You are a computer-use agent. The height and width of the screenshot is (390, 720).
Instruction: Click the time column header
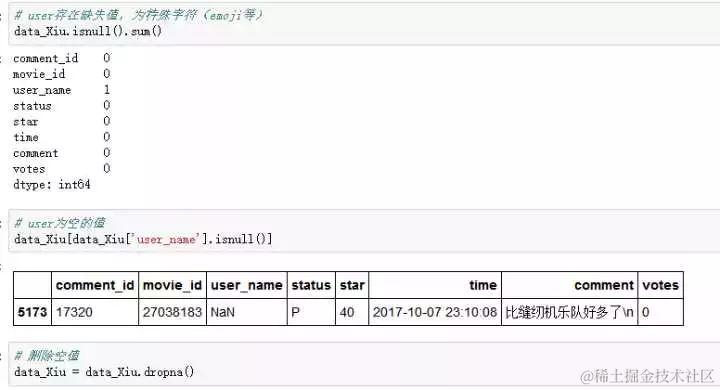pyautogui.click(x=435, y=285)
